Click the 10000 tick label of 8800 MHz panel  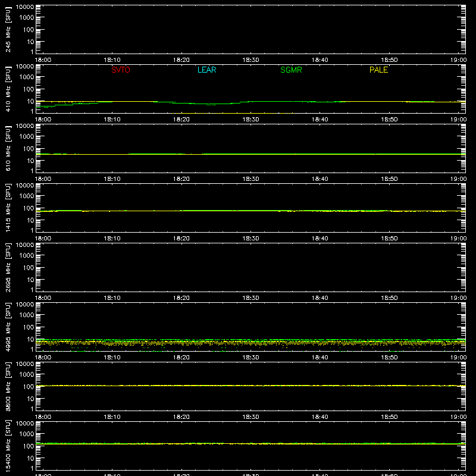(25, 364)
